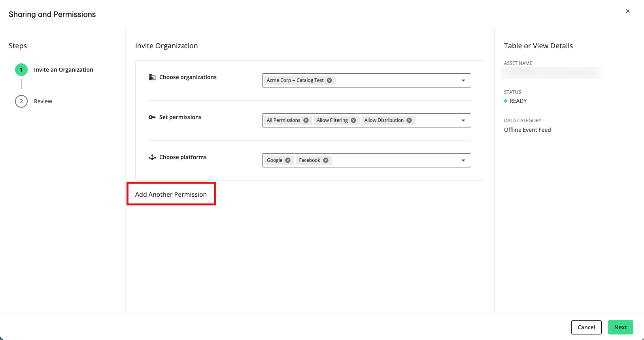Click the Choose platforms label
Viewport: 644px width, 340px height.
click(x=183, y=157)
